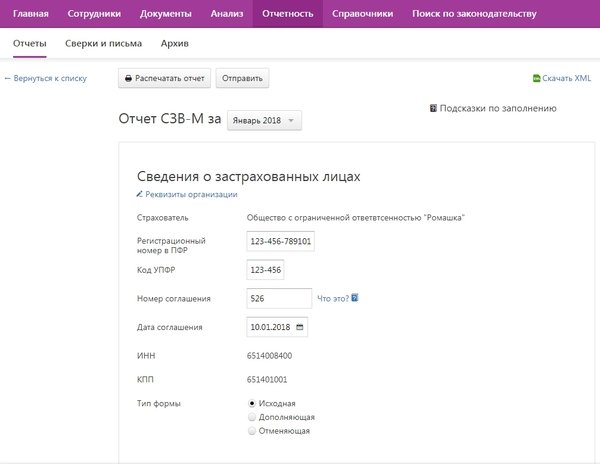Select the Исходная form type
Image resolution: width=600 pixels, height=464 pixels.
[252, 403]
